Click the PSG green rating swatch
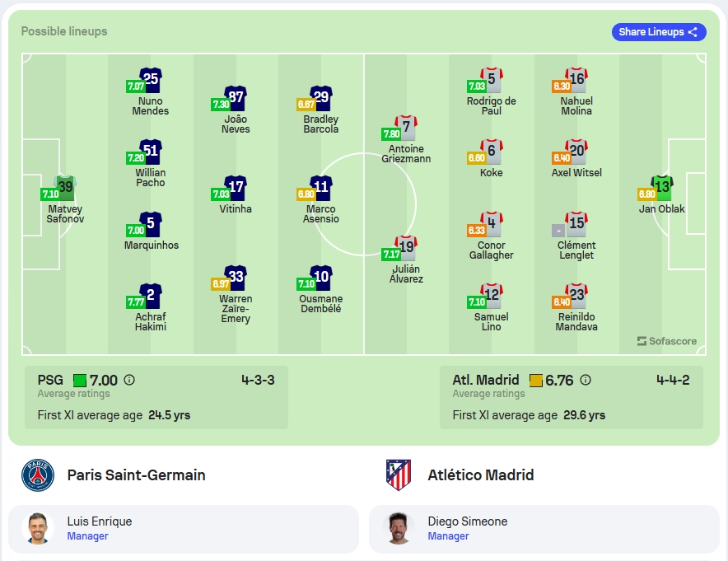The height and width of the screenshot is (561, 728). 80,381
